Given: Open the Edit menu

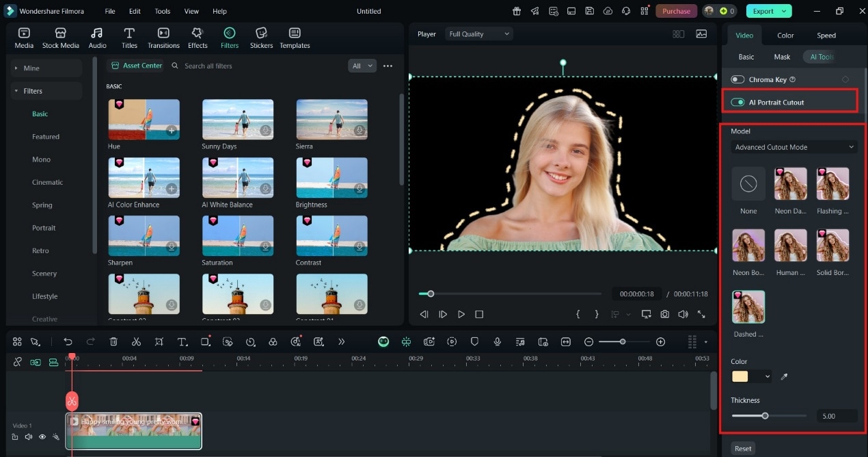Looking at the screenshot, I should [x=135, y=11].
